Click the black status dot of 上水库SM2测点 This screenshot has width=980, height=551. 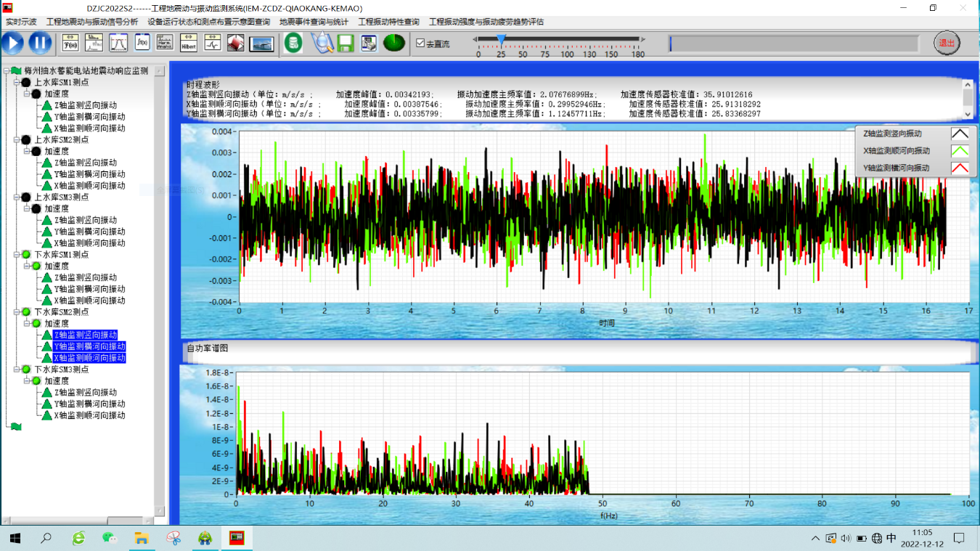point(26,139)
